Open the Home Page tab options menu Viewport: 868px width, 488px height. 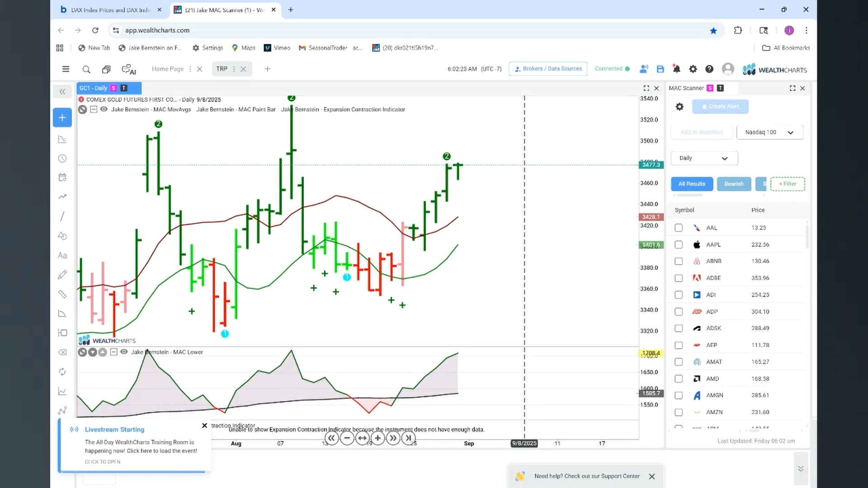pos(190,69)
